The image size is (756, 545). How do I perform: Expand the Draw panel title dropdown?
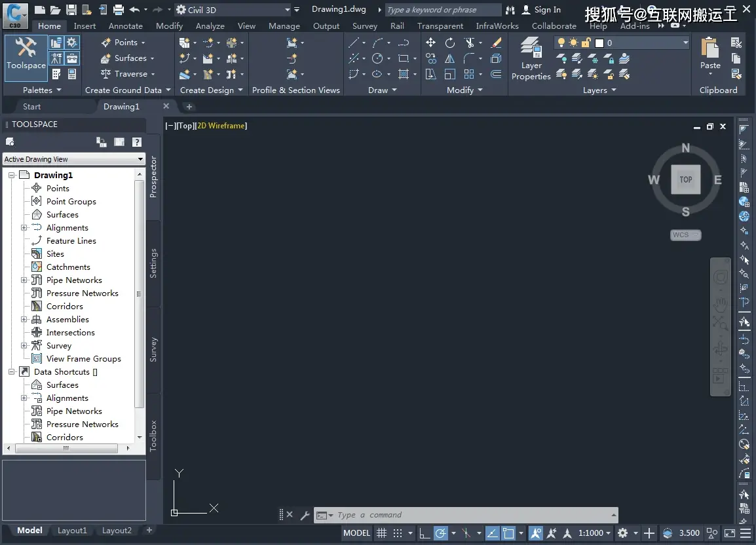click(383, 90)
